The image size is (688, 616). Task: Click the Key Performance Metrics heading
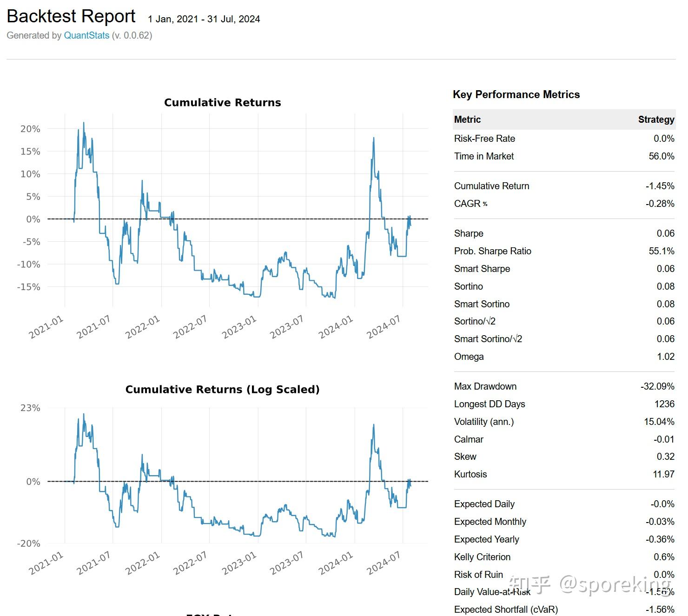(x=516, y=94)
